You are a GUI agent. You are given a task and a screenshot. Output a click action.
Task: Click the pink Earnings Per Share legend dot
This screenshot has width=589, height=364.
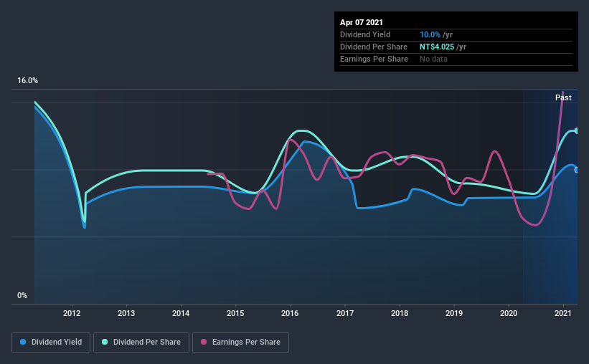[204, 342]
